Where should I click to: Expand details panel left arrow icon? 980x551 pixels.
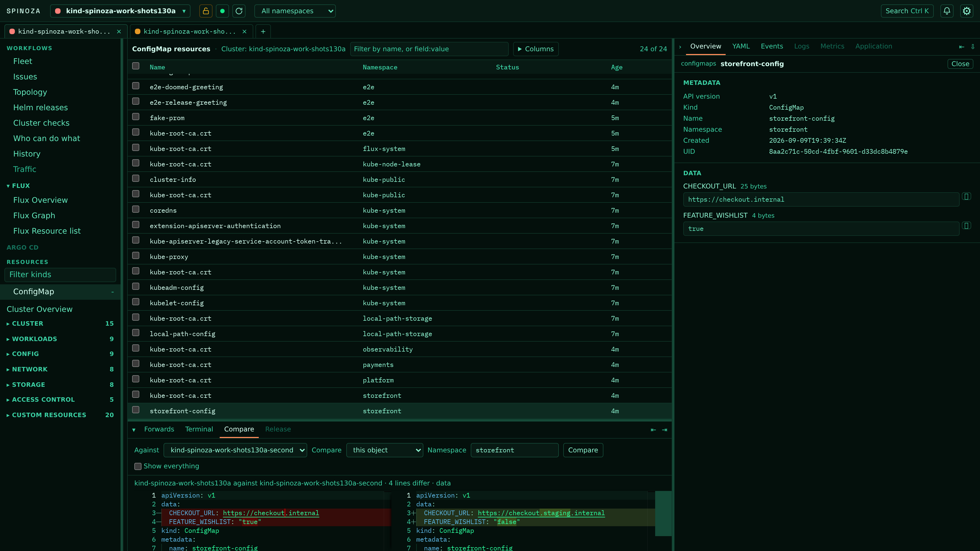(961, 47)
